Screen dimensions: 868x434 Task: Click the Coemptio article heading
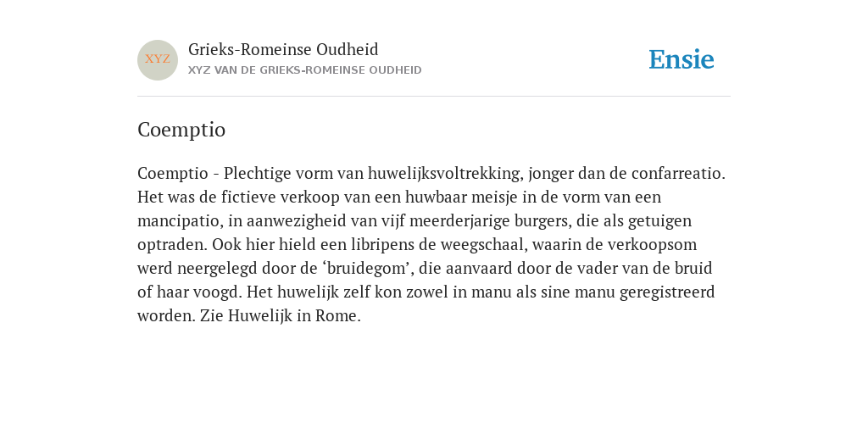click(181, 130)
